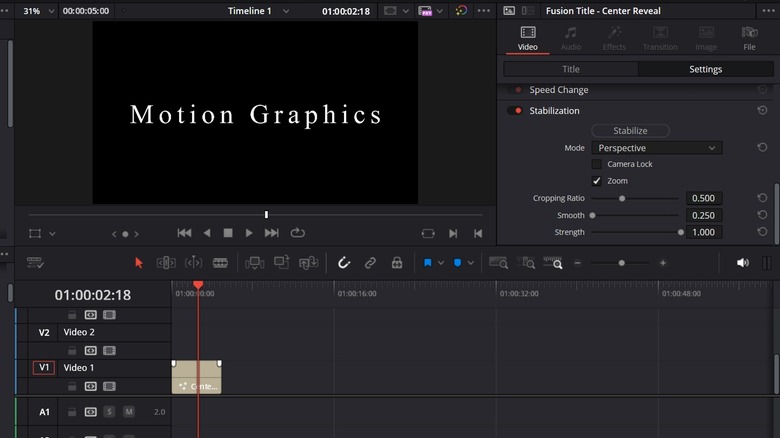Select the arrow Selection Mode tool
780x438 pixels.
pos(139,263)
